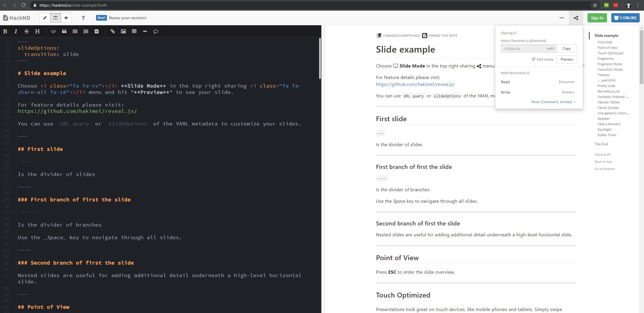Collapse the First slide section in the editor
644x313 pixels.
(14, 149)
